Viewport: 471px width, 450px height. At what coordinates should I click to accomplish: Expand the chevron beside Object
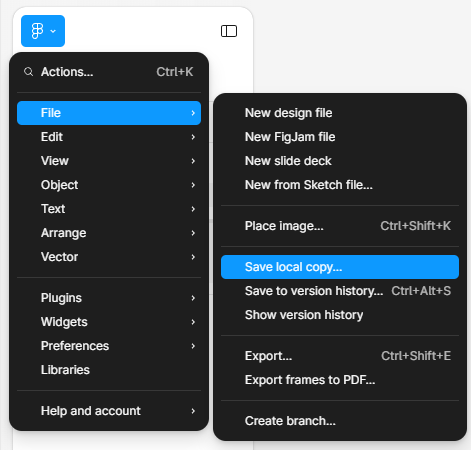pyautogui.click(x=193, y=185)
